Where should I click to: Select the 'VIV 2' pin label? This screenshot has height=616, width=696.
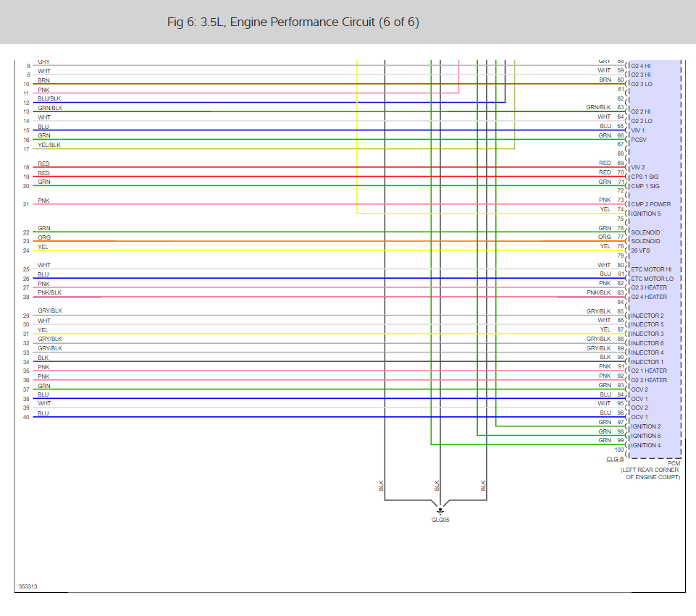tap(638, 167)
